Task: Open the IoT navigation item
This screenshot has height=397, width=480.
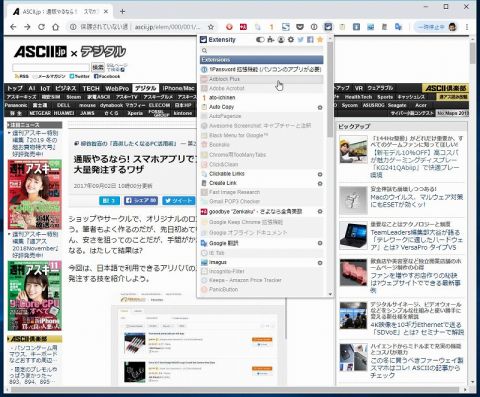Action: (x=45, y=88)
